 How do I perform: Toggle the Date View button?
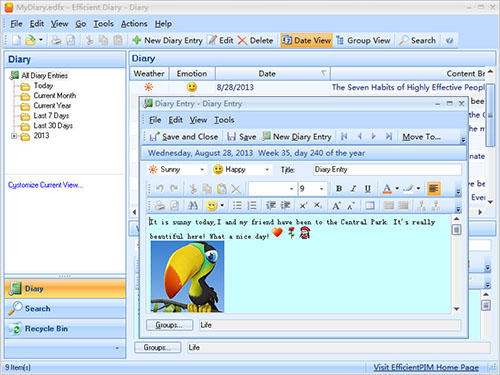pos(307,40)
